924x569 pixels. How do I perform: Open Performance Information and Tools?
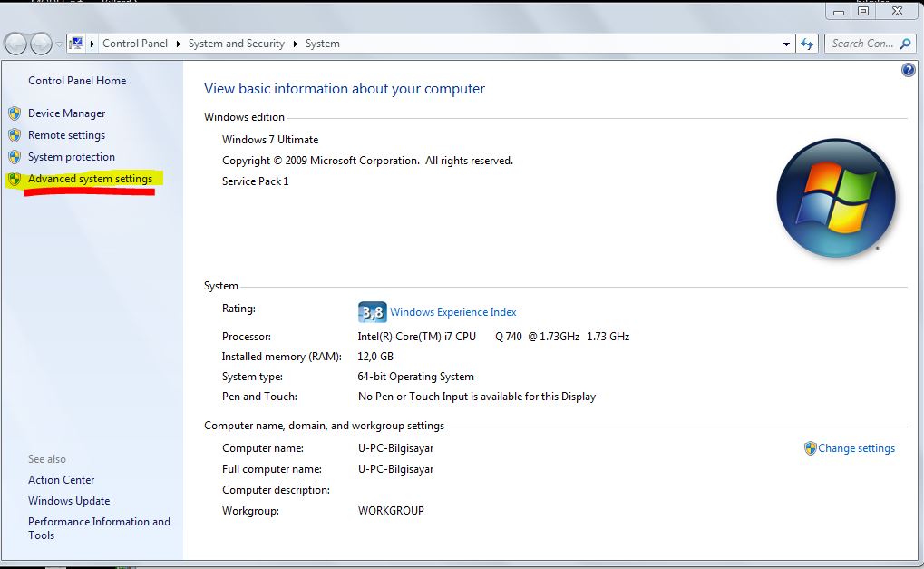[99, 528]
